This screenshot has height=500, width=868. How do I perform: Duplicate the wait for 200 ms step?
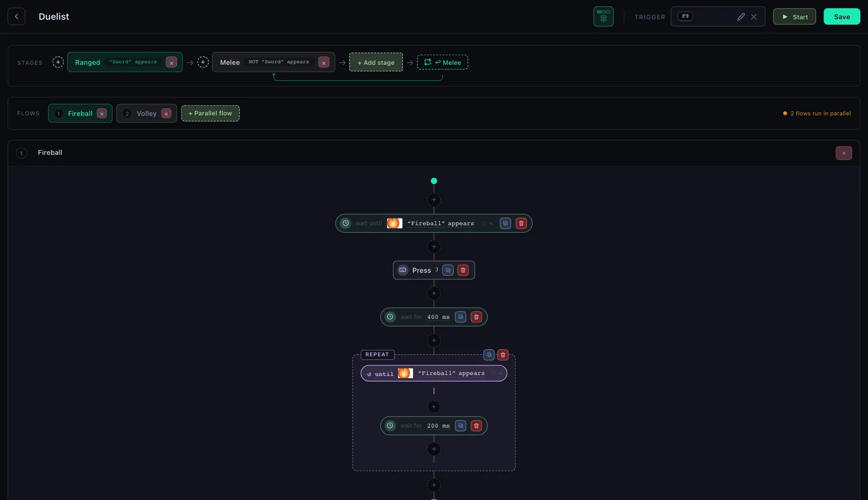pyautogui.click(x=461, y=426)
